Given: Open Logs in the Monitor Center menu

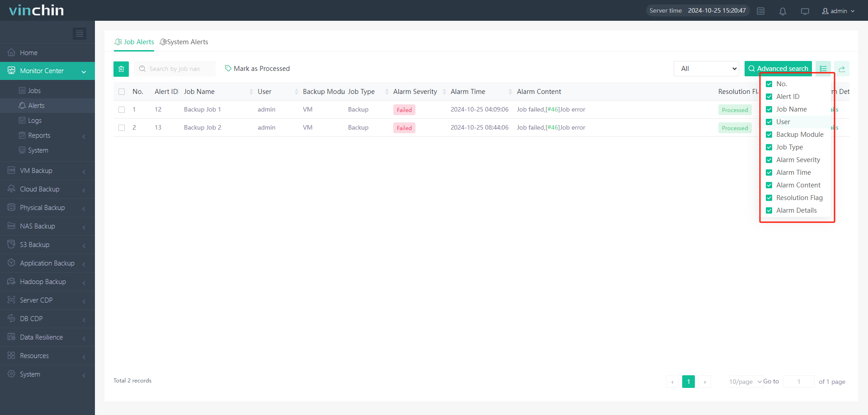Looking at the screenshot, I should [x=35, y=121].
